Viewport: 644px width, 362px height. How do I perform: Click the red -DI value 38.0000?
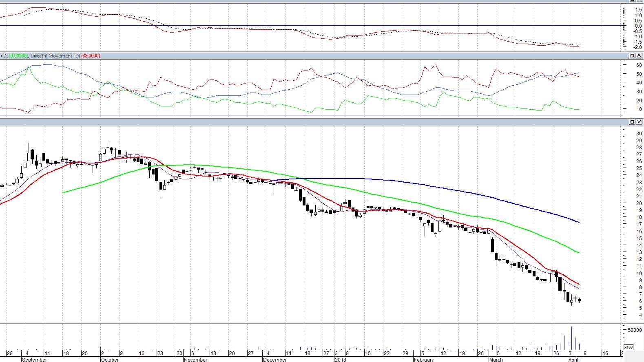(90, 56)
